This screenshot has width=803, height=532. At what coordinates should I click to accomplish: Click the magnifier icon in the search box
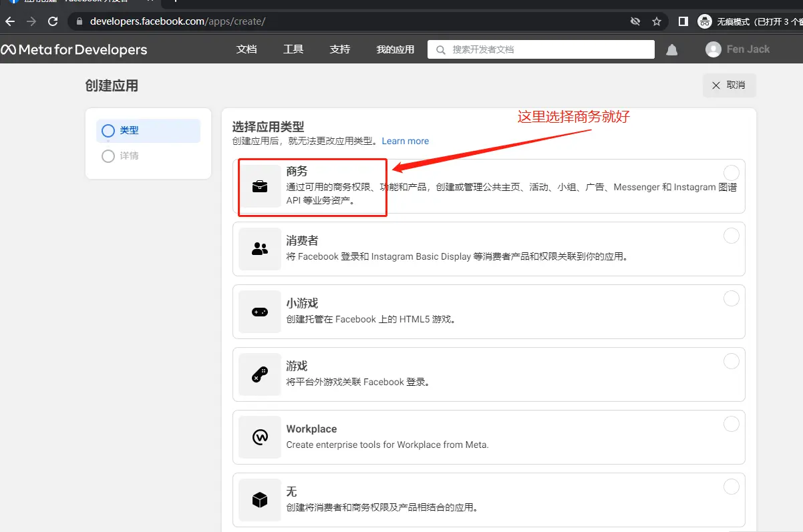point(440,49)
